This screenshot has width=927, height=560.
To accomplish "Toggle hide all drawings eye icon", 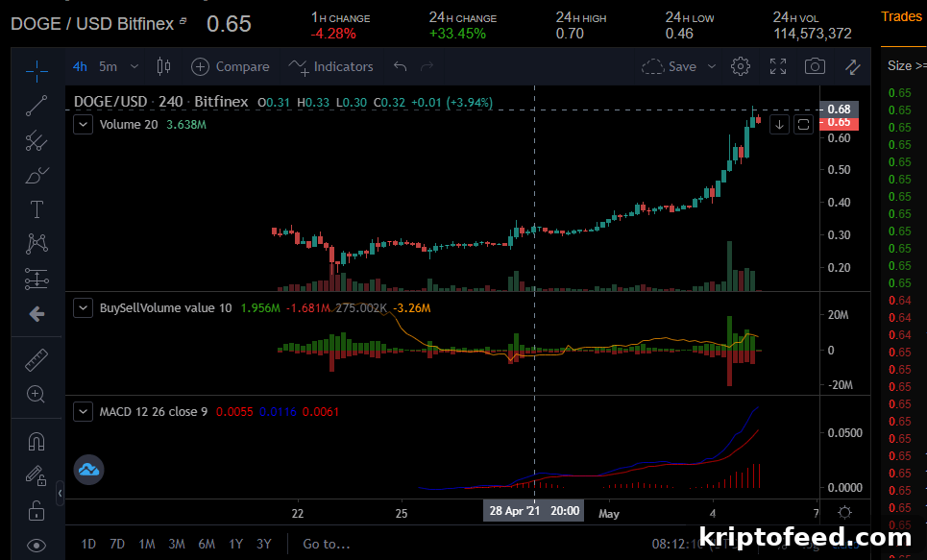I will tap(37, 546).
